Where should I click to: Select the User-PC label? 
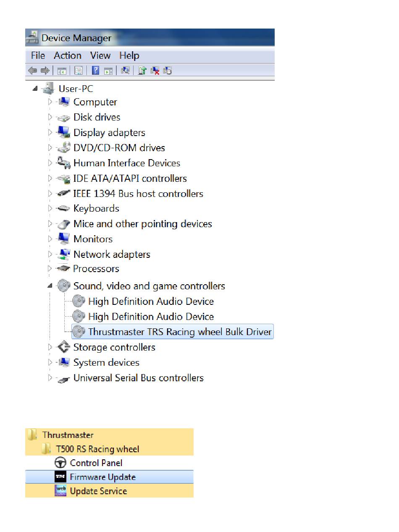76,89
